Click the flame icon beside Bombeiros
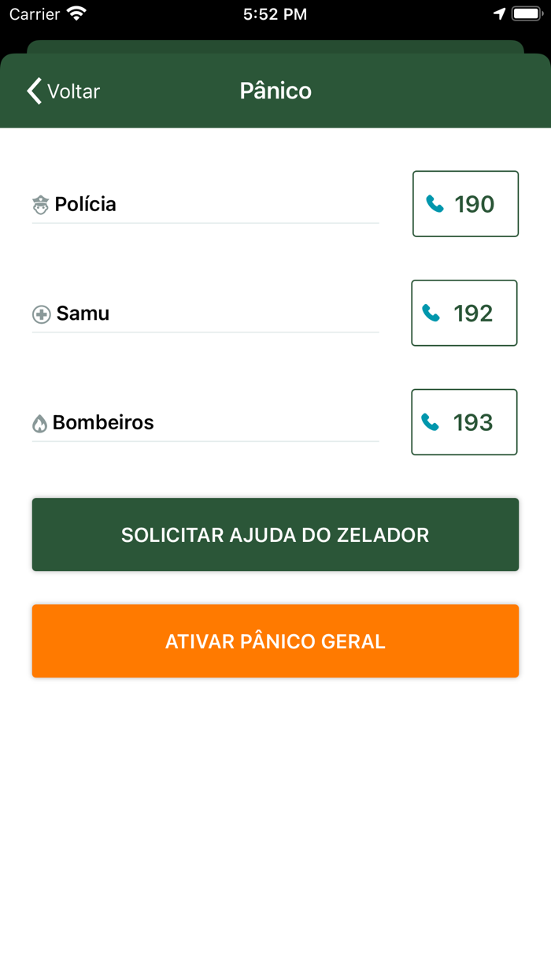This screenshot has height=980, width=551. tap(40, 422)
